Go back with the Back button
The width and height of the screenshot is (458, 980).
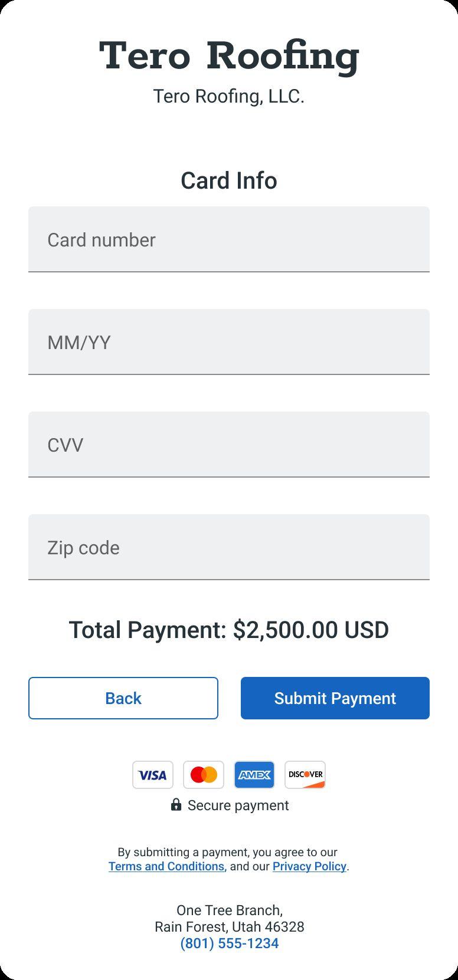pyautogui.click(x=123, y=698)
